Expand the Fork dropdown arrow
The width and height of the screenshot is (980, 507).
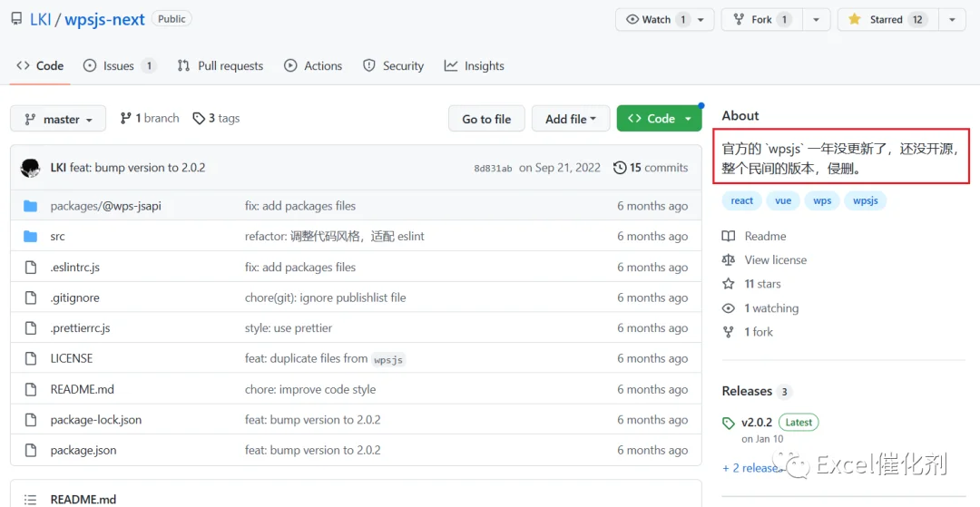(x=817, y=19)
